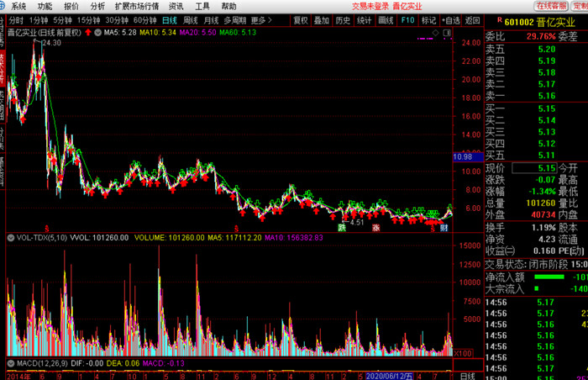The image size is (588, 380).
Task: Open the 分析 menu
Action: pyautogui.click(x=97, y=6)
